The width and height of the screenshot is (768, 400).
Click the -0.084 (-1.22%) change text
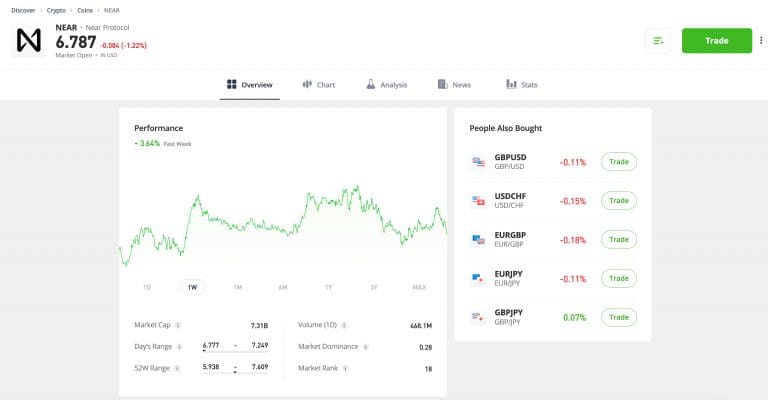click(x=123, y=46)
